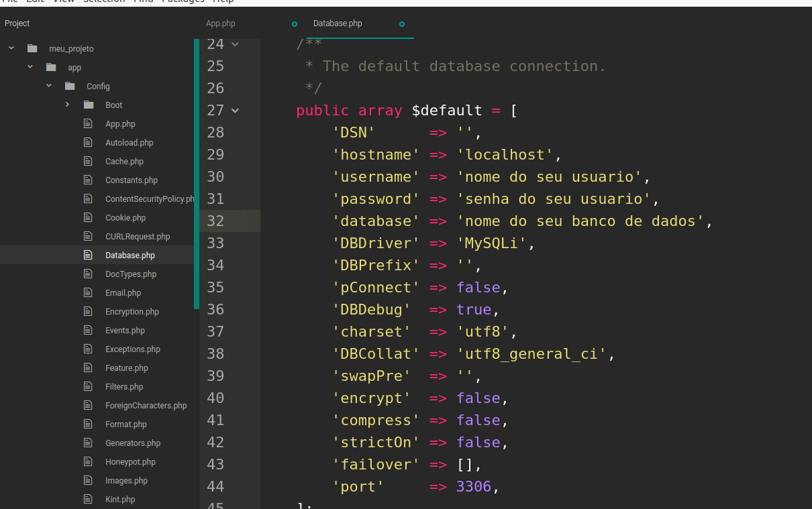Click modified indicator dot on Database.php tab
Screen dimensions: 812x509
pos(402,24)
